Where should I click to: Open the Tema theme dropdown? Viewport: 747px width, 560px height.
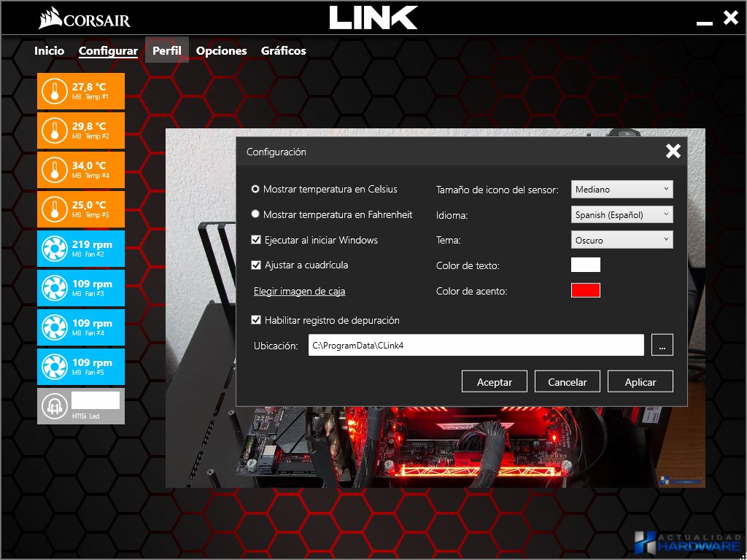(622, 240)
